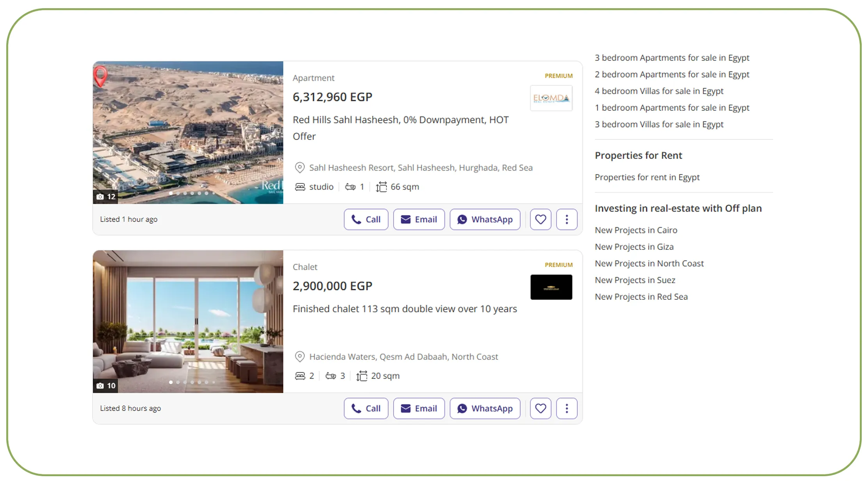The image size is (868, 484).
Task: Open New Projects in Cairo
Action: pos(636,230)
